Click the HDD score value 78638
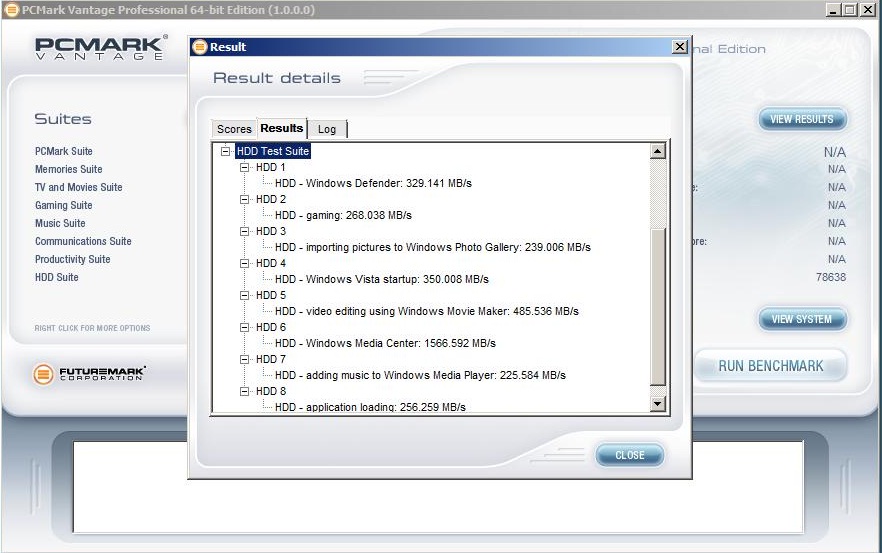 pos(831,277)
